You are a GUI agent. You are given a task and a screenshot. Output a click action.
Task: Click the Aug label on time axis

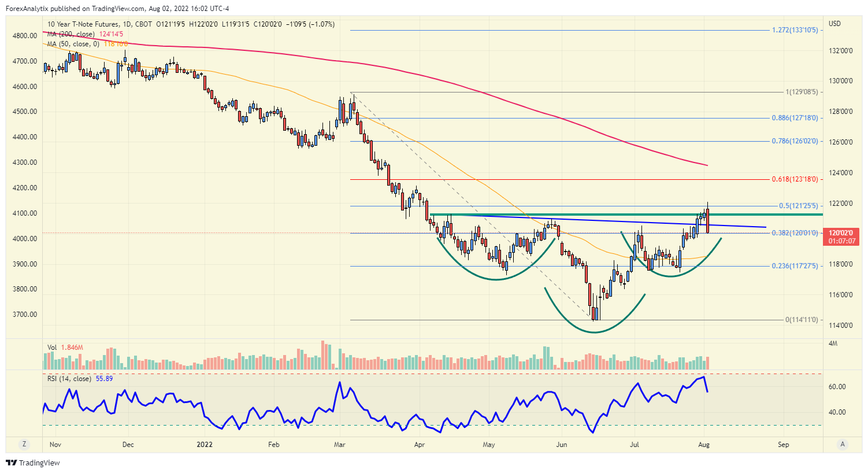704,445
